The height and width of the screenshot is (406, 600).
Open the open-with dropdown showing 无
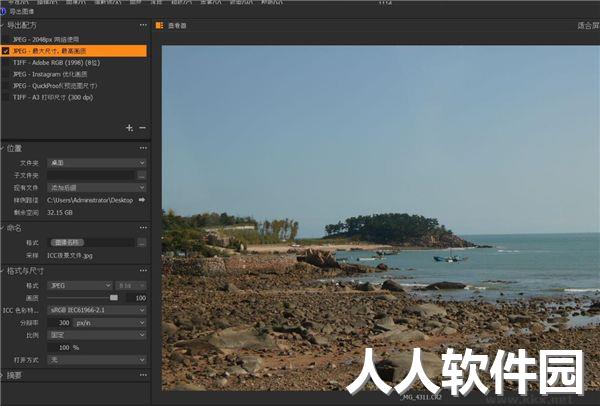(96, 360)
